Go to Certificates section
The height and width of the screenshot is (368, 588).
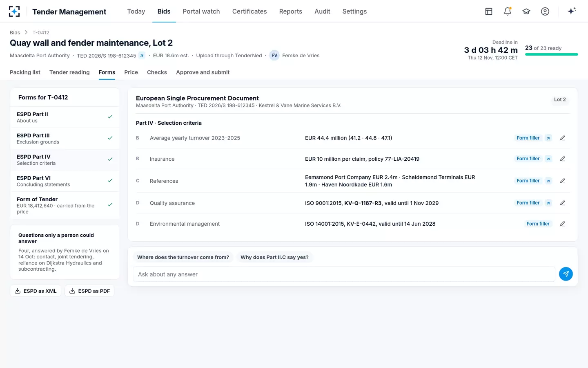[249, 11]
